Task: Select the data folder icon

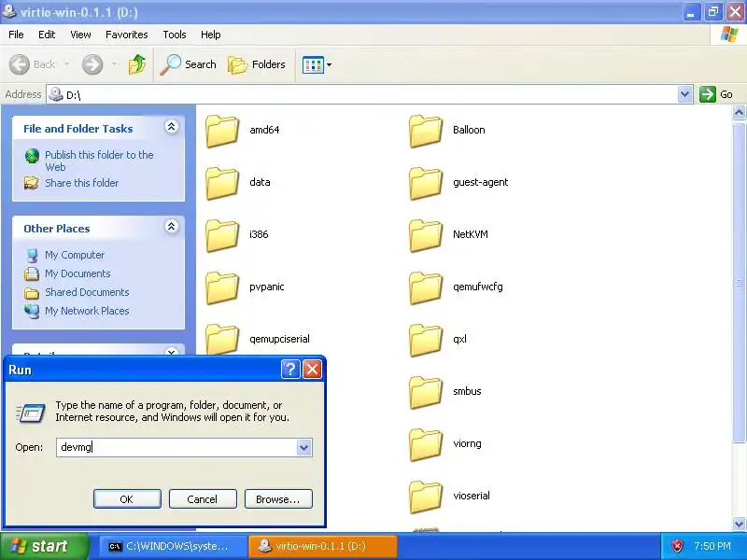Action: pyautogui.click(x=222, y=183)
